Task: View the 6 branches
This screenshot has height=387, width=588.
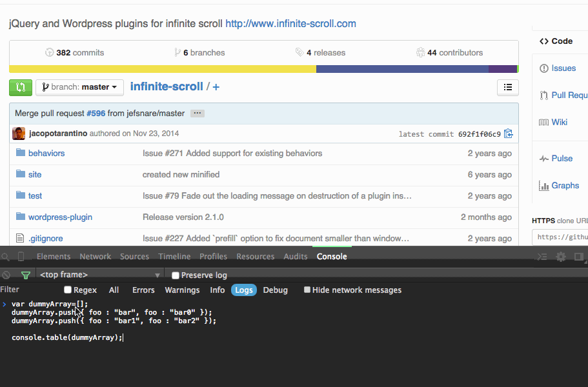Action: tap(199, 53)
